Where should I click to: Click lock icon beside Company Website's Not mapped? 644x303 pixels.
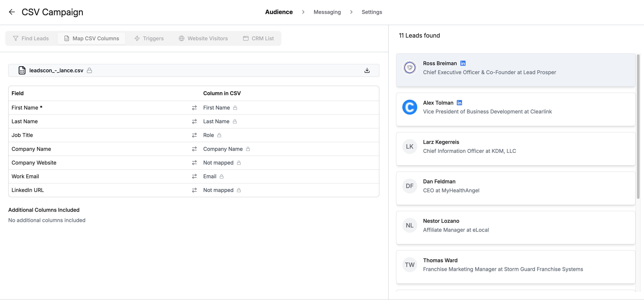239,163
